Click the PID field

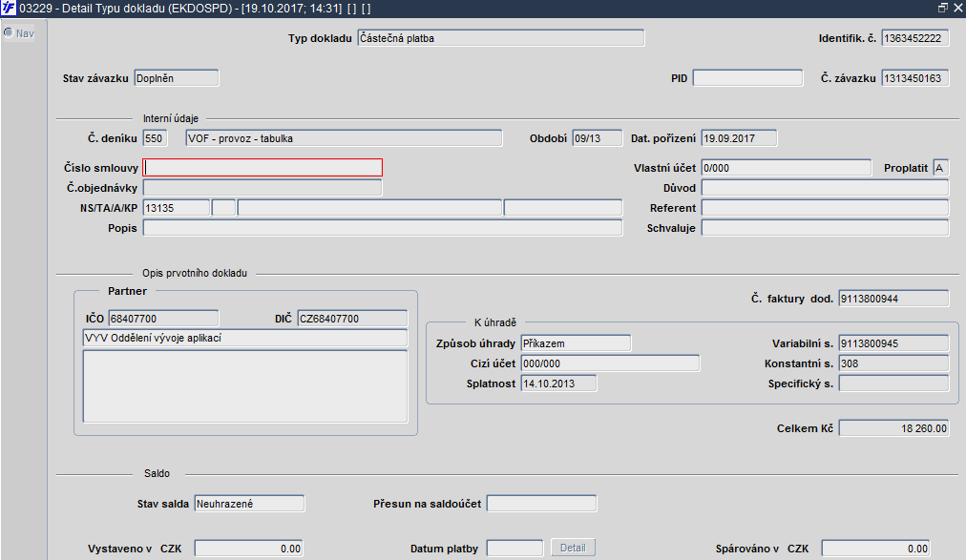pos(748,78)
